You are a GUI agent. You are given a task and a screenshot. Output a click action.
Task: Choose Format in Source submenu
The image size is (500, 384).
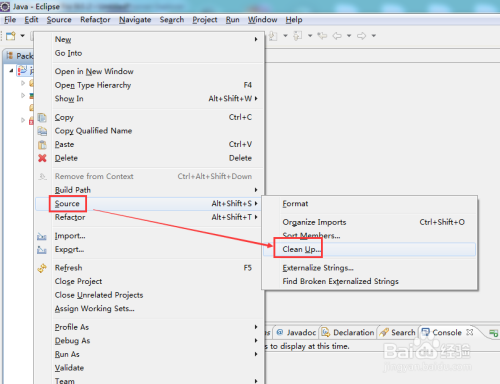[x=369, y=203]
